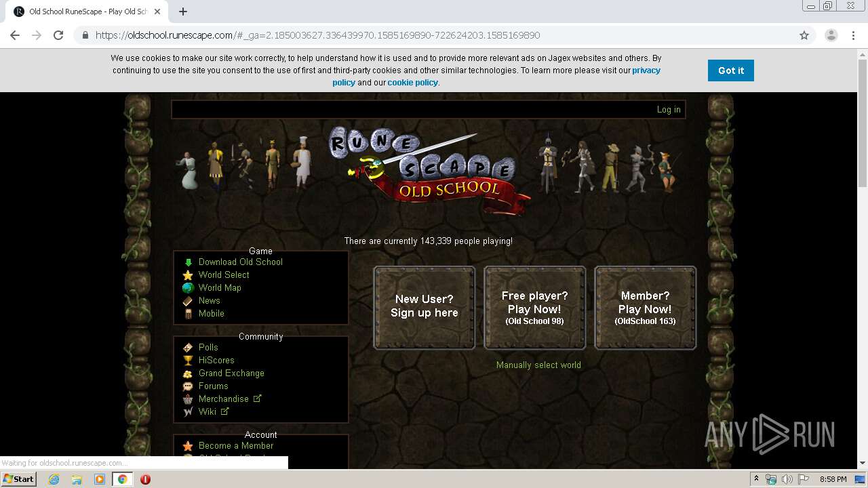Image resolution: width=868 pixels, height=488 pixels.
Task: Accept cookies with Got it button
Action: (x=731, y=70)
